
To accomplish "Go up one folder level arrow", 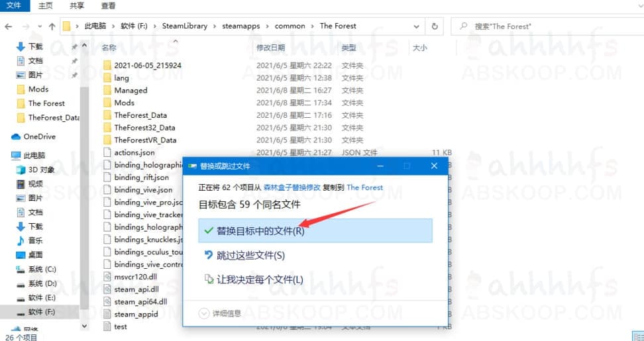I will click(52, 26).
